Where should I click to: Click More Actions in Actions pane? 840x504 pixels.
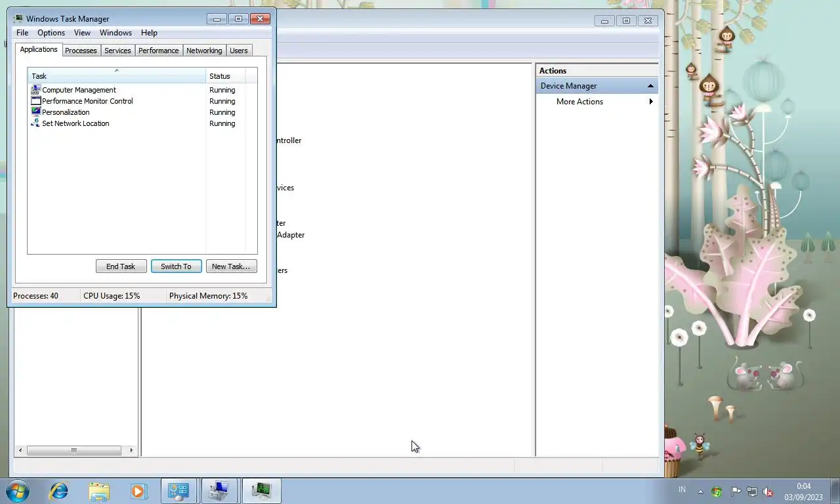click(579, 102)
